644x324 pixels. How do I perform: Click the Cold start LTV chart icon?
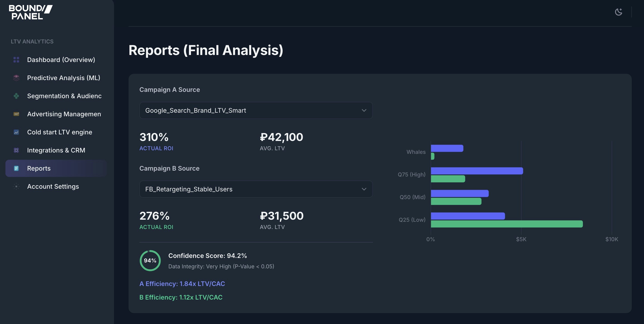pos(16,132)
